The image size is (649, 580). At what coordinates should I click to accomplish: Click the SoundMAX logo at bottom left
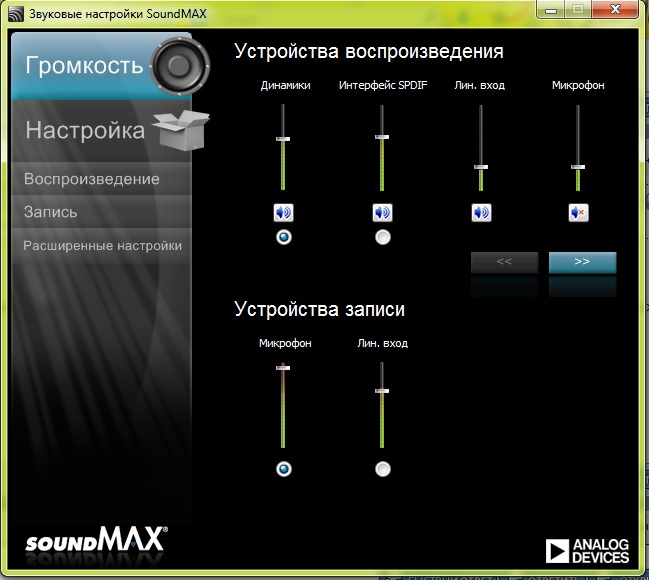[x=97, y=543]
